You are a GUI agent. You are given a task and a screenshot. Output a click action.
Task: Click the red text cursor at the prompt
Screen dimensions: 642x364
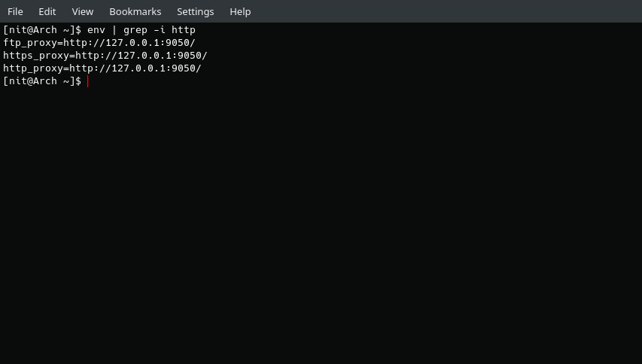click(87, 81)
